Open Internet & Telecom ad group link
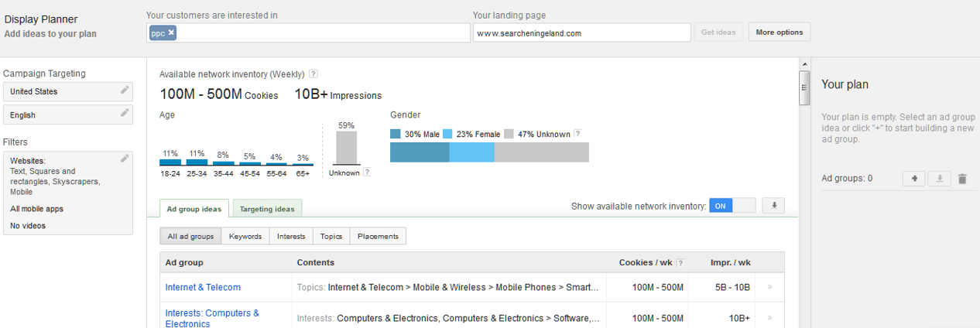This screenshot has width=980, height=328. (203, 288)
